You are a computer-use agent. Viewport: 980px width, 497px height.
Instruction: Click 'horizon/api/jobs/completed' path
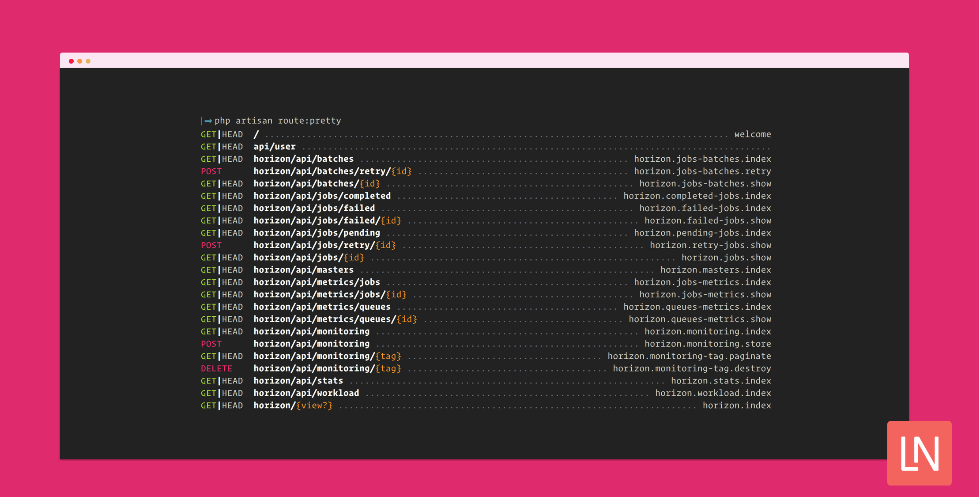pos(322,196)
